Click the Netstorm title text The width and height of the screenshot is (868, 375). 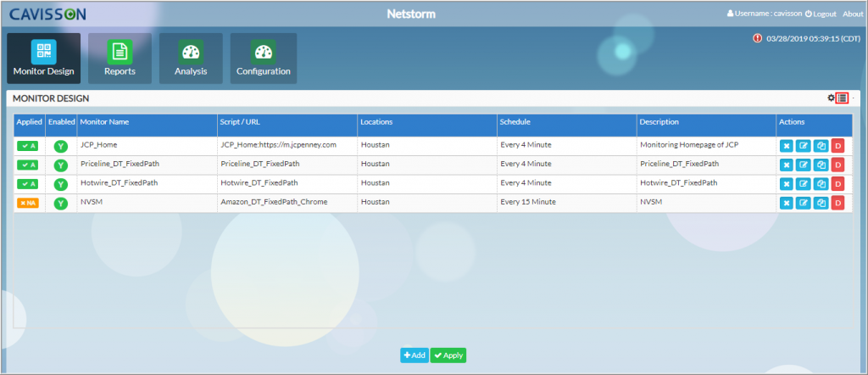[411, 14]
